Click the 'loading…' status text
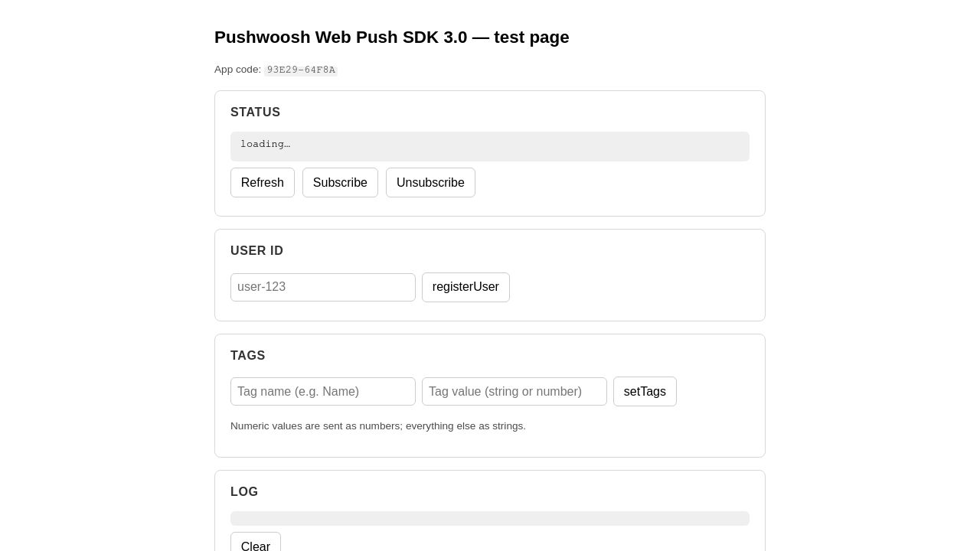 click(265, 144)
